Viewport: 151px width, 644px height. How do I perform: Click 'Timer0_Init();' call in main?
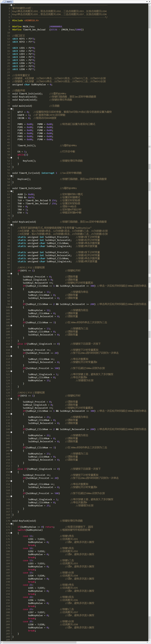[27, 146]
